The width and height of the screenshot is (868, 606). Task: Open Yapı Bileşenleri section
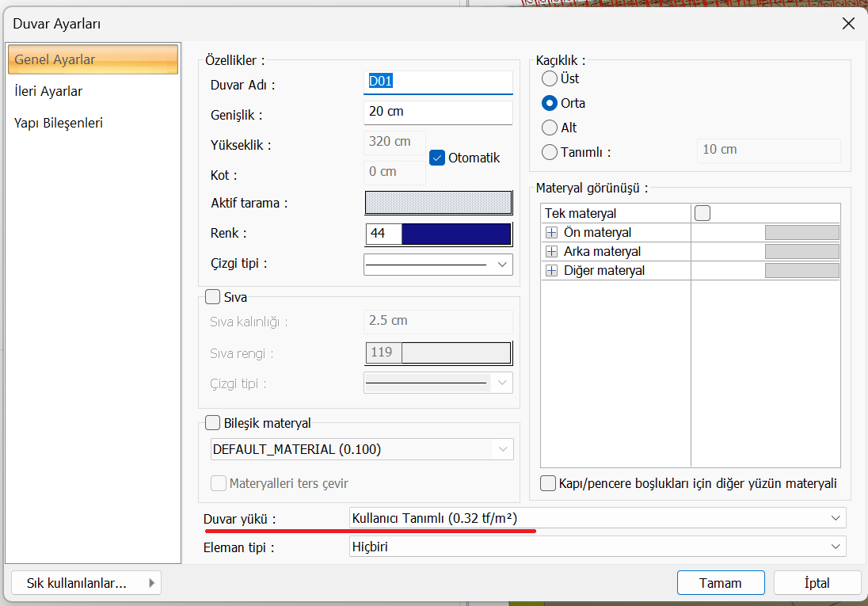click(x=59, y=123)
